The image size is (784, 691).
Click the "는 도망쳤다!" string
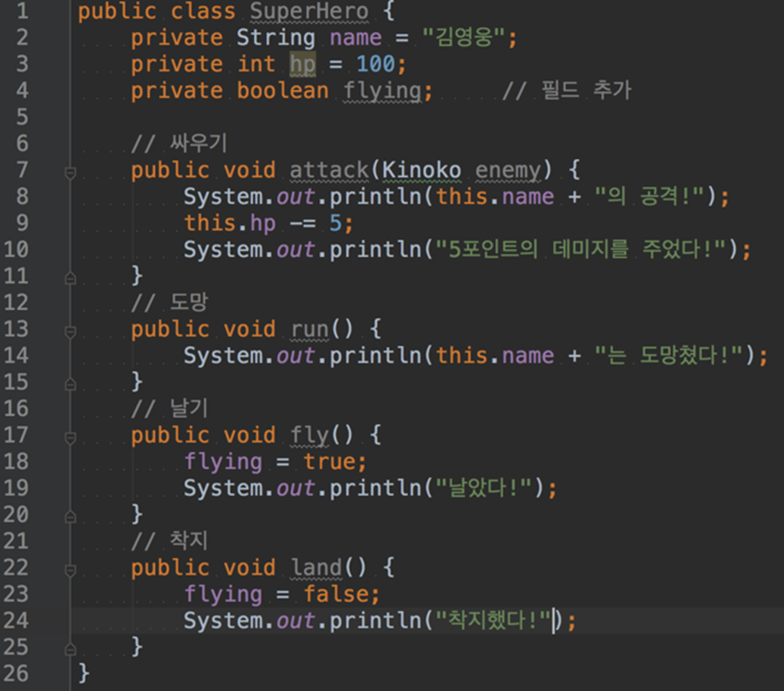(x=668, y=355)
